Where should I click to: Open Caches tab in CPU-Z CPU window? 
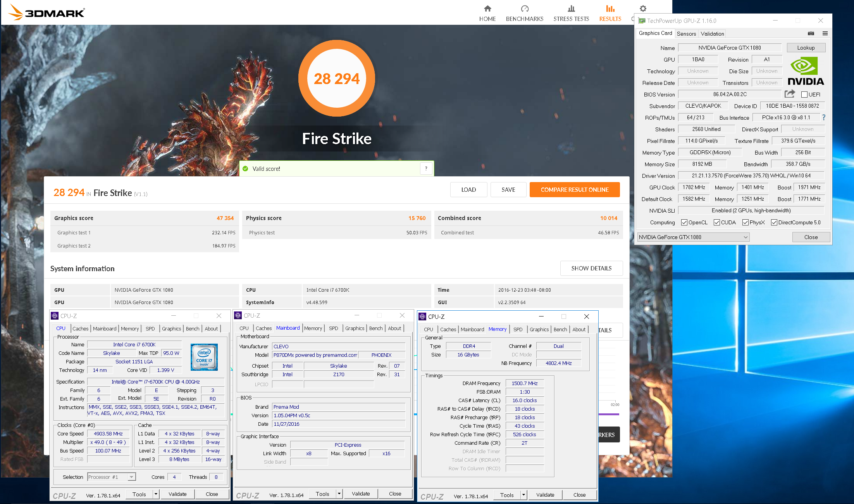point(80,329)
